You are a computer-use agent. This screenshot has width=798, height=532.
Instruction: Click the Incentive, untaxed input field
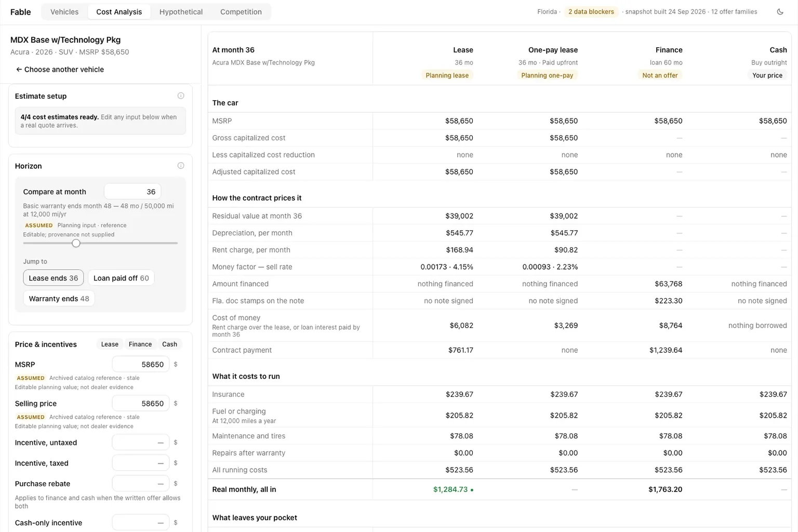[141, 443]
